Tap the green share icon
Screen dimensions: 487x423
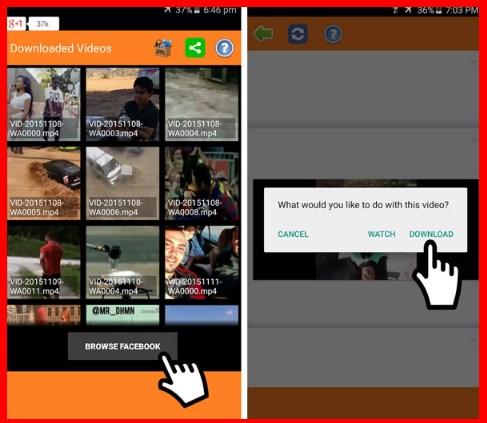[x=195, y=48]
